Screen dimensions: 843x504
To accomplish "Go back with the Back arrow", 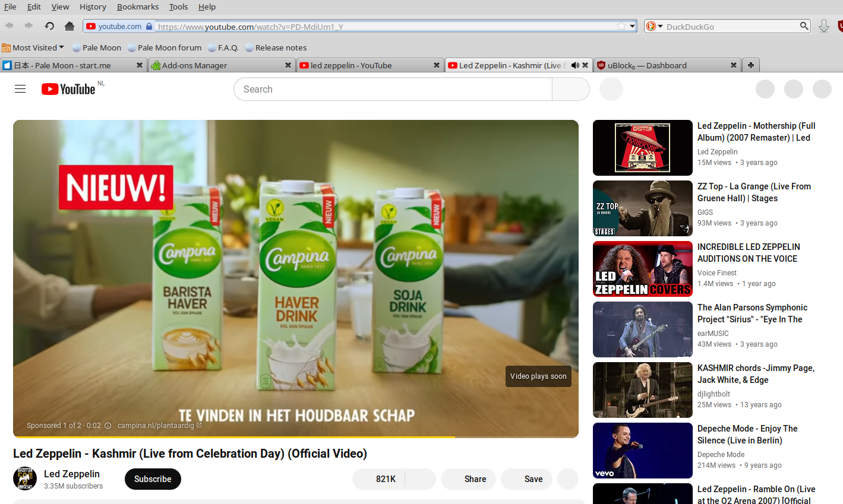I will point(10,26).
